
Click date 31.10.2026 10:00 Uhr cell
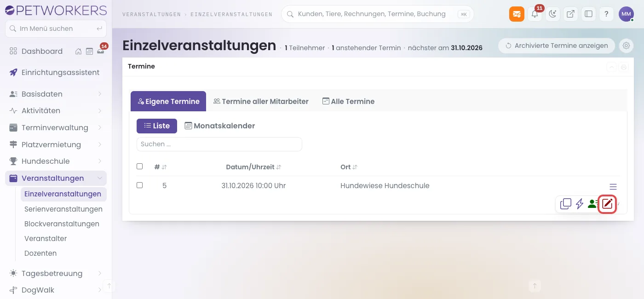click(x=253, y=186)
